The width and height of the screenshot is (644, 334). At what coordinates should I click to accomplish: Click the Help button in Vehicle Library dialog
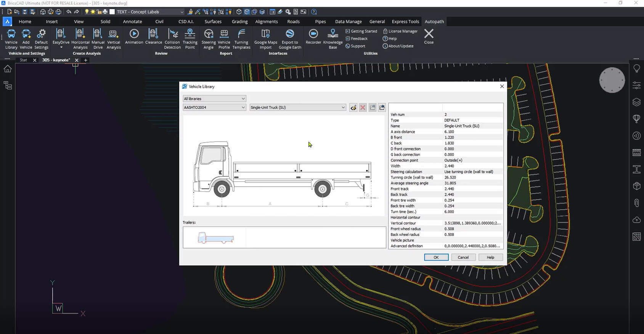491,257
